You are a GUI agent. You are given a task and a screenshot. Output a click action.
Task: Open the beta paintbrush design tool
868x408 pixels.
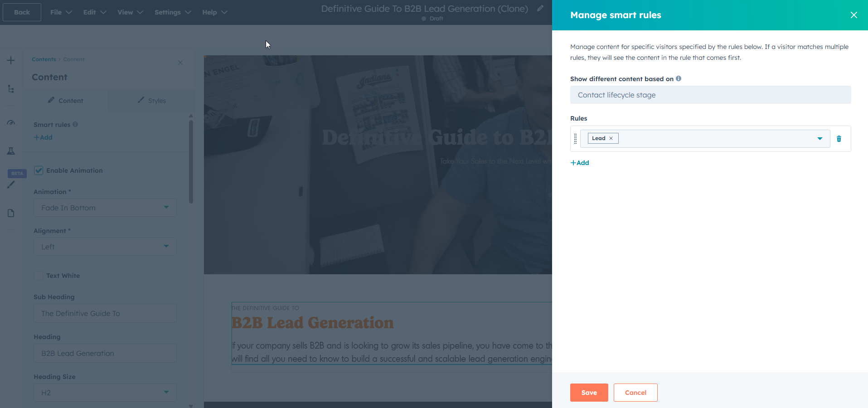(x=11, y=185)
